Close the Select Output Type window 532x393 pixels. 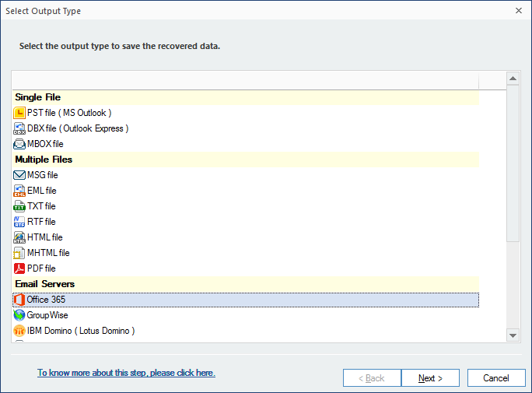(x=519, y=11)
